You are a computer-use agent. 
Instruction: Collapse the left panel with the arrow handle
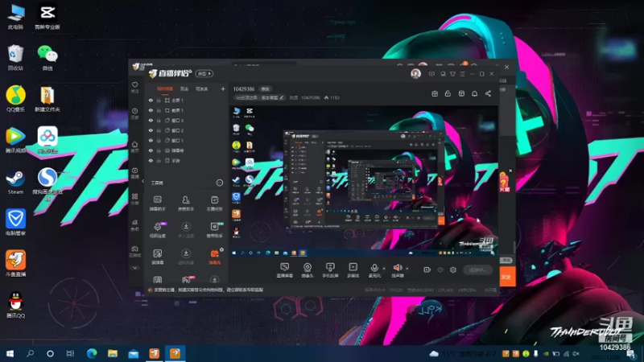click(x=143, y=181)
